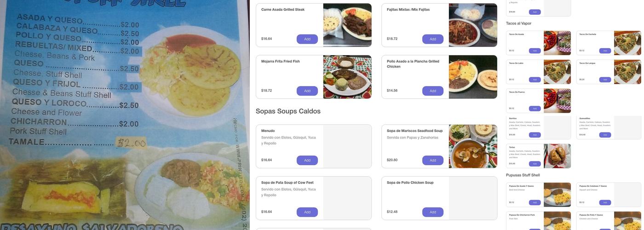Add Mojarra Frita Fried Fish
The height and width of the screenshot is (230, 644).
307,91
